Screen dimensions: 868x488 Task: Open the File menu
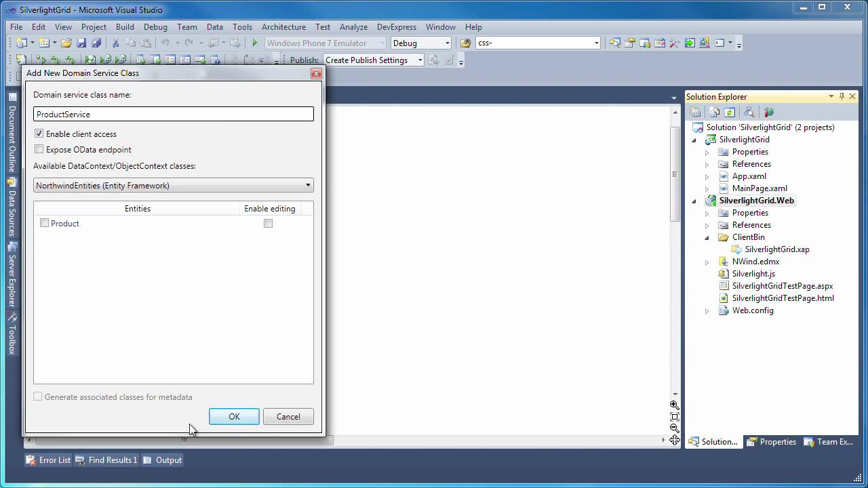[16, 27]
